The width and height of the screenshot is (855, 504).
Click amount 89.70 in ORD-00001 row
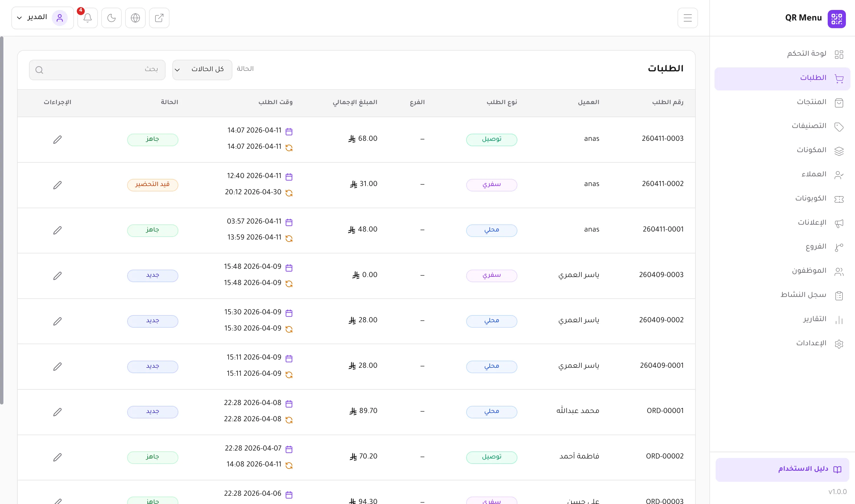(363, 411)
